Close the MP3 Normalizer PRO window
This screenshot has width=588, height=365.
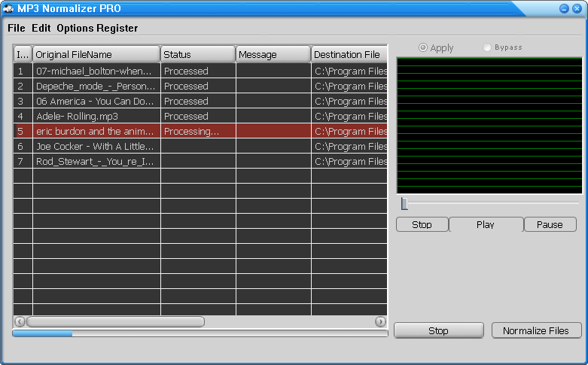pyautogui.click(x=577, y=8)
